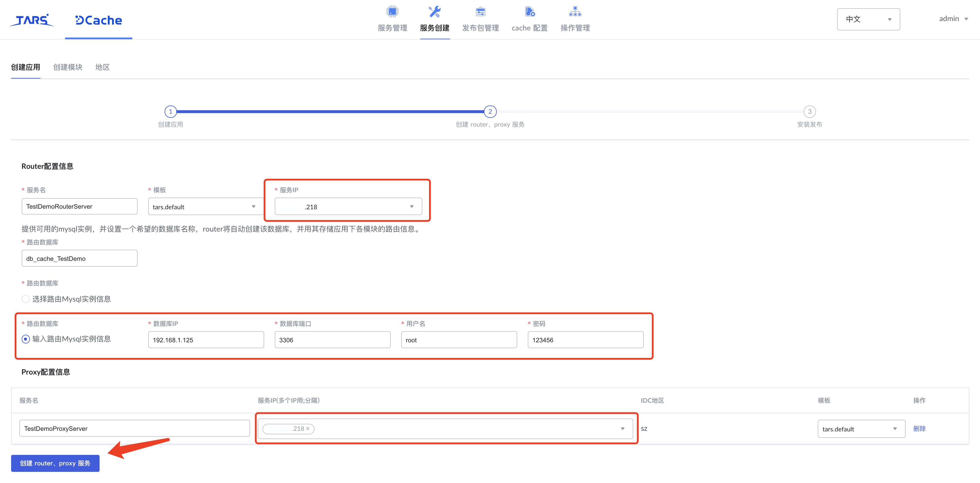Click the TARS logo

click(32, 20)
